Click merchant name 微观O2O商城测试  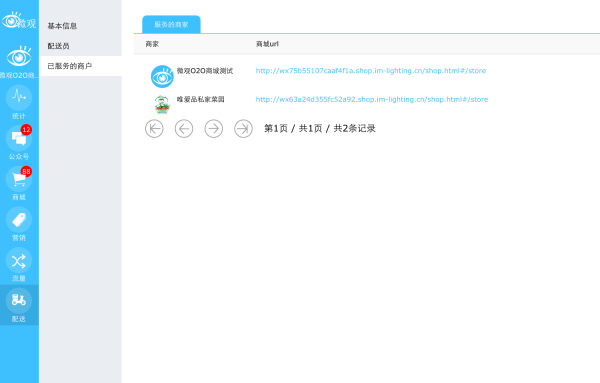205,71
